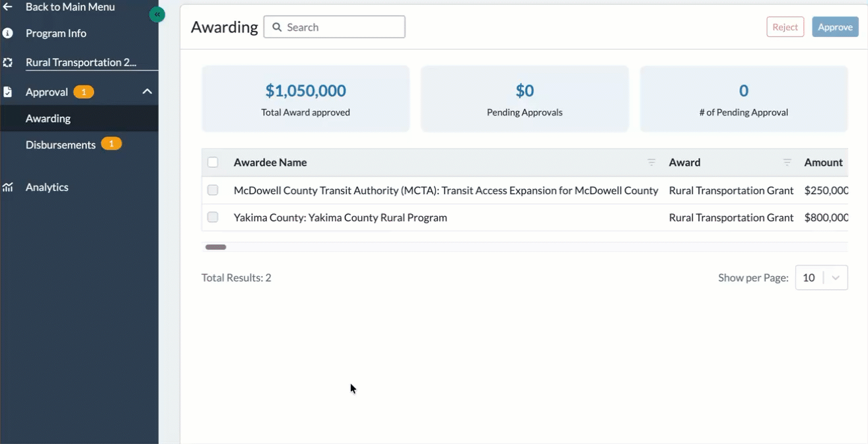Click the Total Results: 2 text
Screen dimensions: 868x444
(236, 277)
